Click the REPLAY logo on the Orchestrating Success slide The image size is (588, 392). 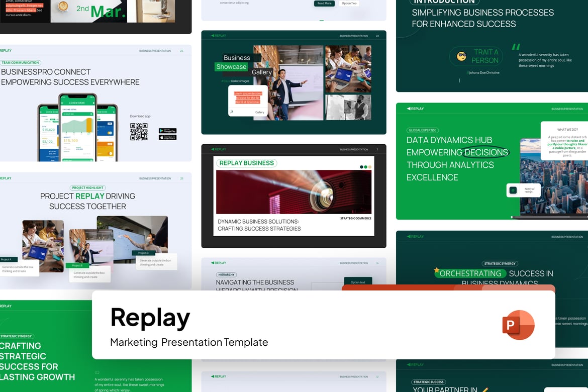(x=415, y=237)
